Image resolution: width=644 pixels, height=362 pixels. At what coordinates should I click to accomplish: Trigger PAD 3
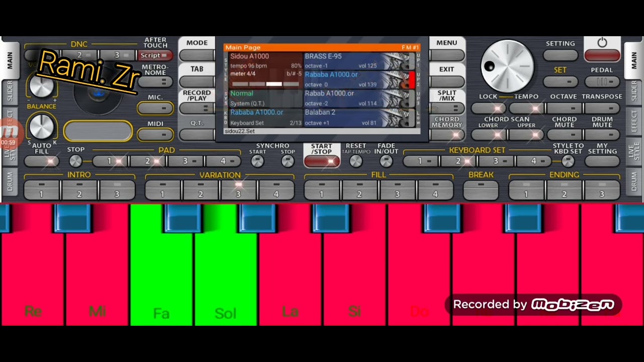click(x=185, y=161)
